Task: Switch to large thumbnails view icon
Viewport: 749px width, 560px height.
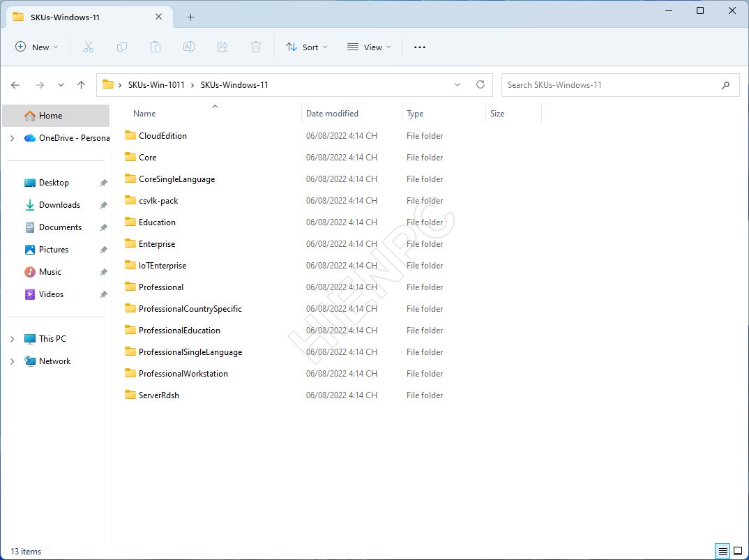Action: point(738,551)
